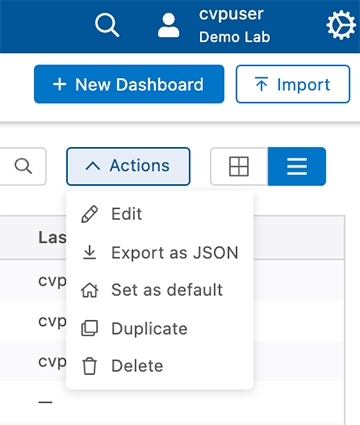The image size is (360, 425).
Task: Create a New Dashboard
Action: pos(129,84)
